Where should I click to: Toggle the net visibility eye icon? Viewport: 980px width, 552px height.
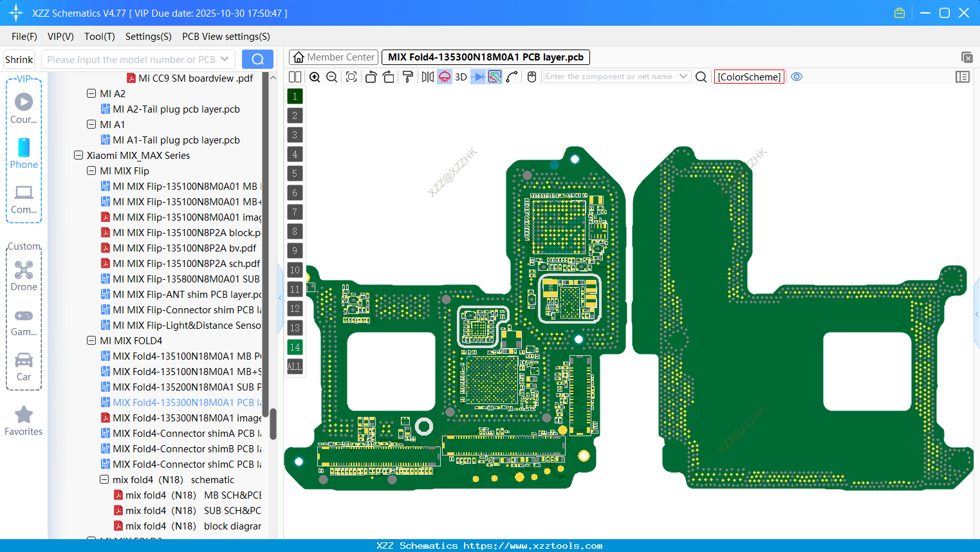tap(797, 77)
